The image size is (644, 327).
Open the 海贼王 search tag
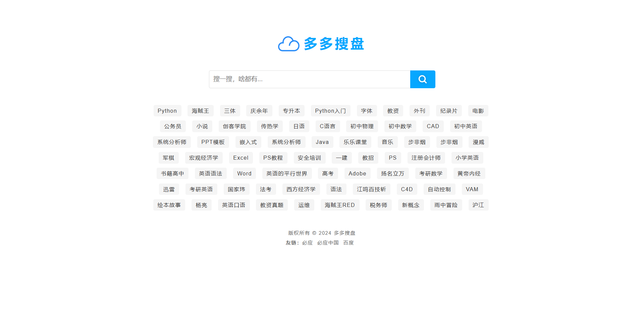click(200, 111)
